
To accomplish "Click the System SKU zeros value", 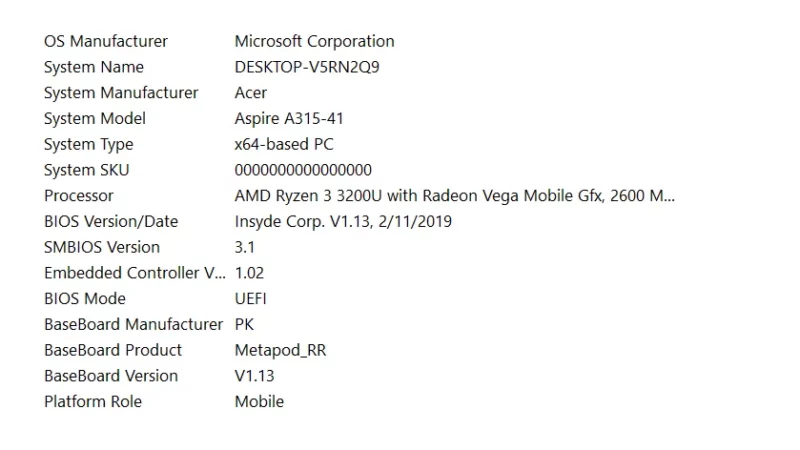I will point(303,170).
